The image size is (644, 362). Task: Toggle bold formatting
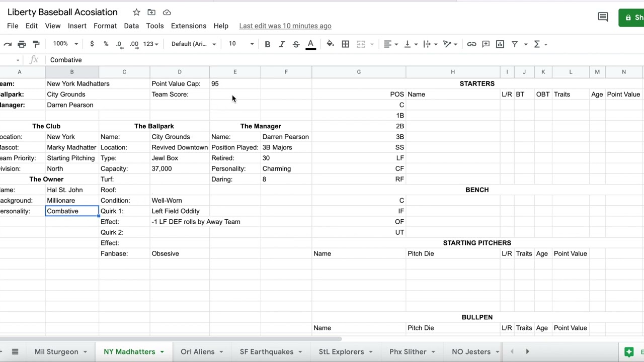click(x=267, y=44)
